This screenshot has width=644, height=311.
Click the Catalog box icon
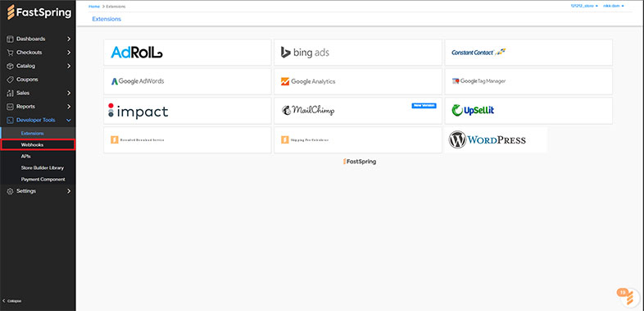(x=11, y=66)
